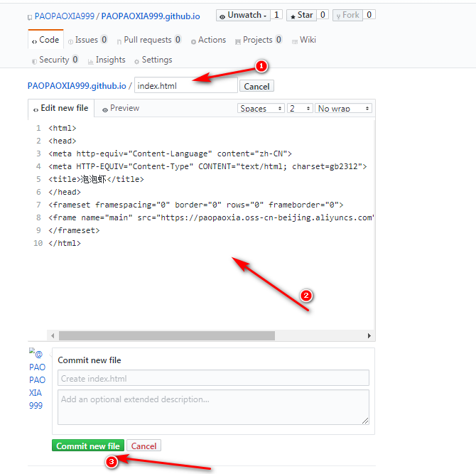476x474 pixels.
Task: Click the user avatar image beside commit form
Action: coord(36,353)
